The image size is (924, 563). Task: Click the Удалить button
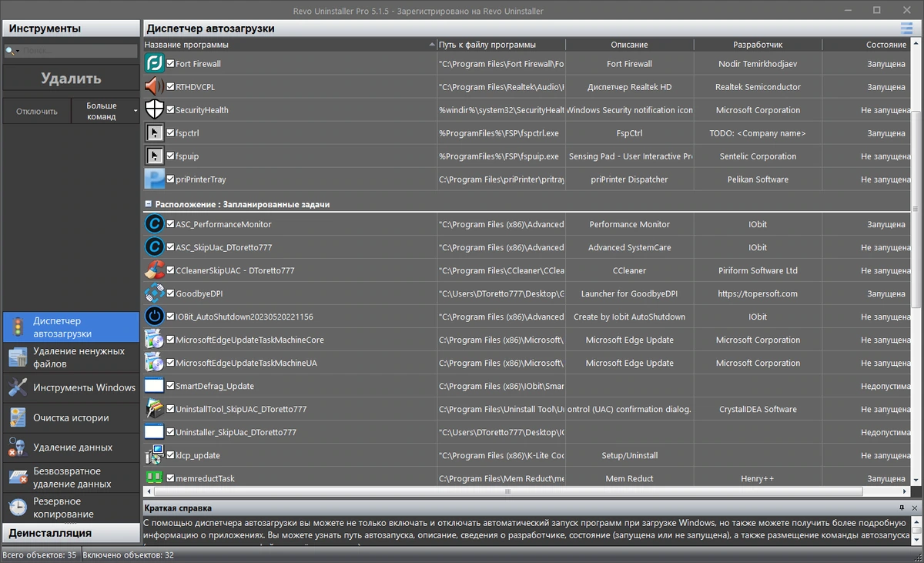pos(71,79)
